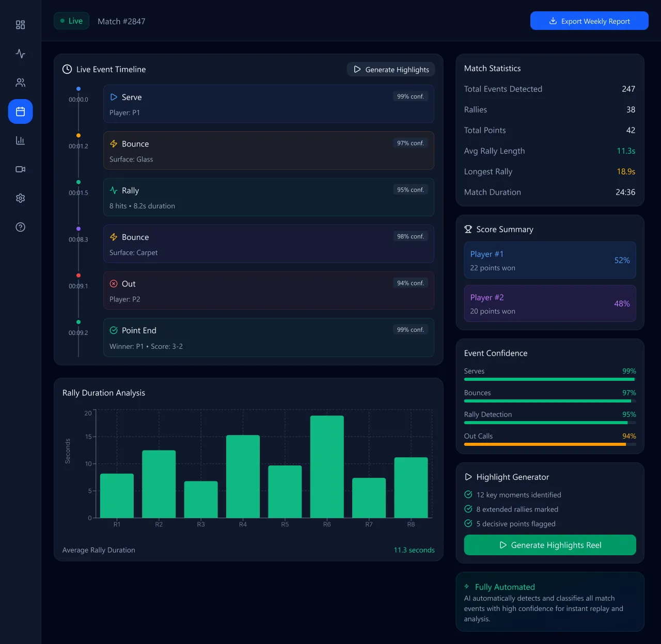The width and height of the screenshot is (661, 644).
Task: Click the Out Calls confidence bar
Action: click(x=549, y=444)
